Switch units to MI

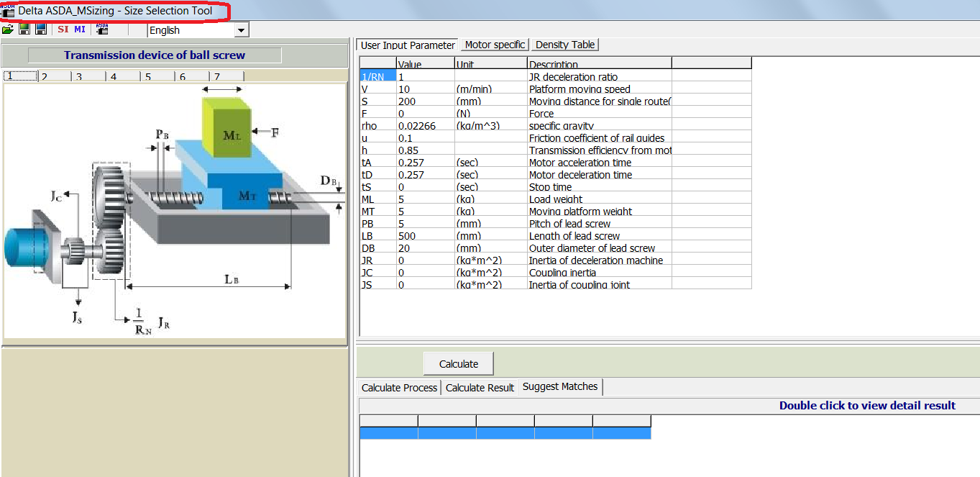point(79,29)
